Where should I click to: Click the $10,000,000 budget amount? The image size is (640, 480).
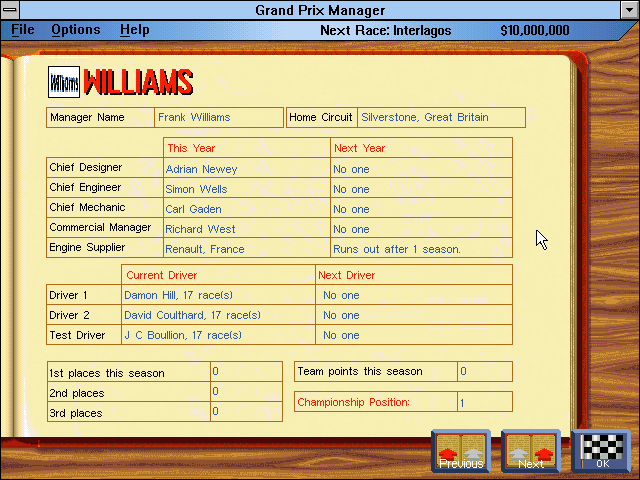tap(535, 31)
